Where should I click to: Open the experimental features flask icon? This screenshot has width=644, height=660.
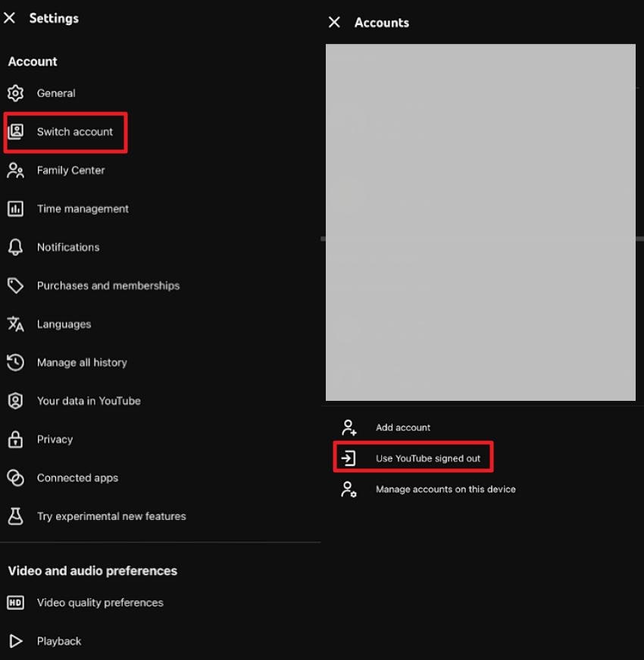click(16, 516)
